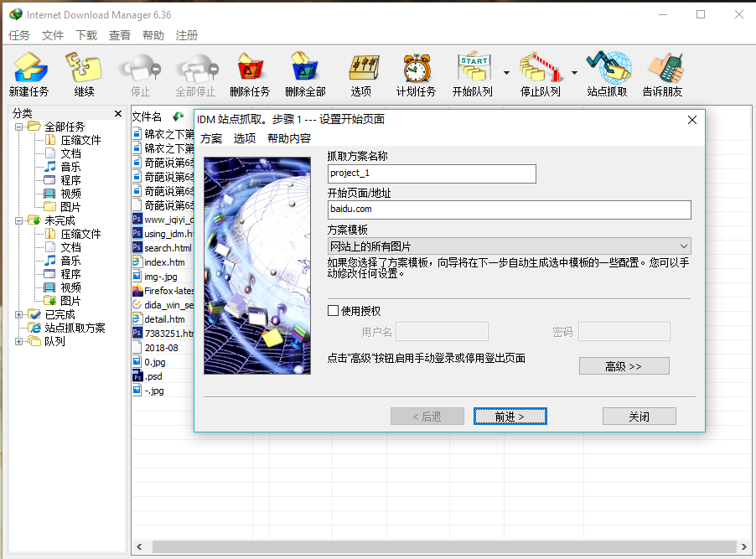This screenshot has height=559, width=756.
Task: Close the 站点抓取 dialog with X
Action: point(691,120)
